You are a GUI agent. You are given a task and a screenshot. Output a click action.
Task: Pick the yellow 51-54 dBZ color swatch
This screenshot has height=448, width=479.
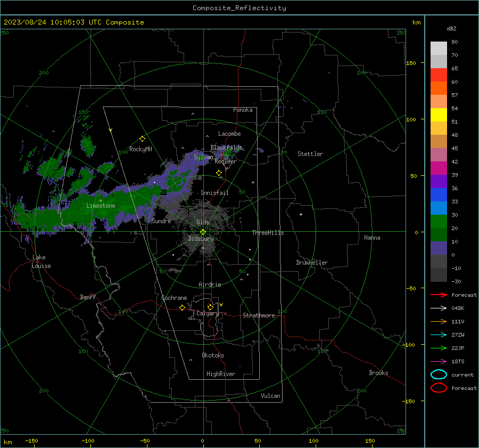pos(439,115)
